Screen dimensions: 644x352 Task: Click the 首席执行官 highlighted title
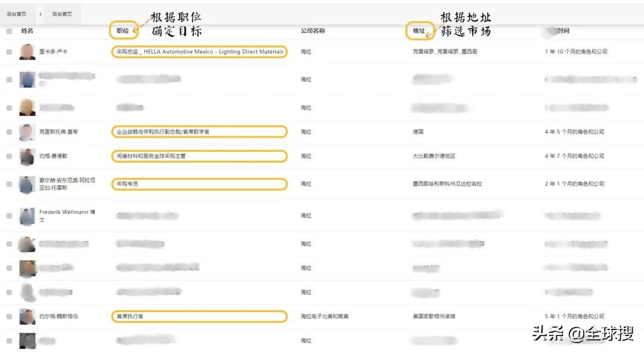(x=131, y=316)
